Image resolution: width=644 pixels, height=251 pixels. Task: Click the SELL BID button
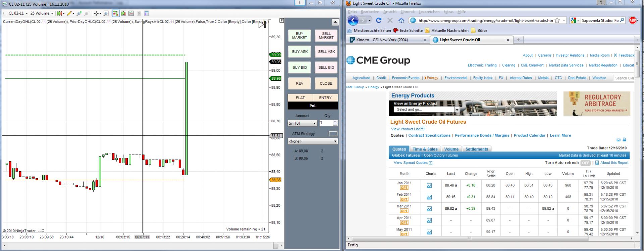pos(326,67)
